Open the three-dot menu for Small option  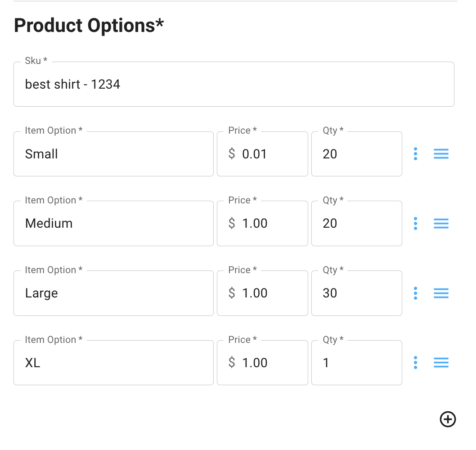coord(415,154)
